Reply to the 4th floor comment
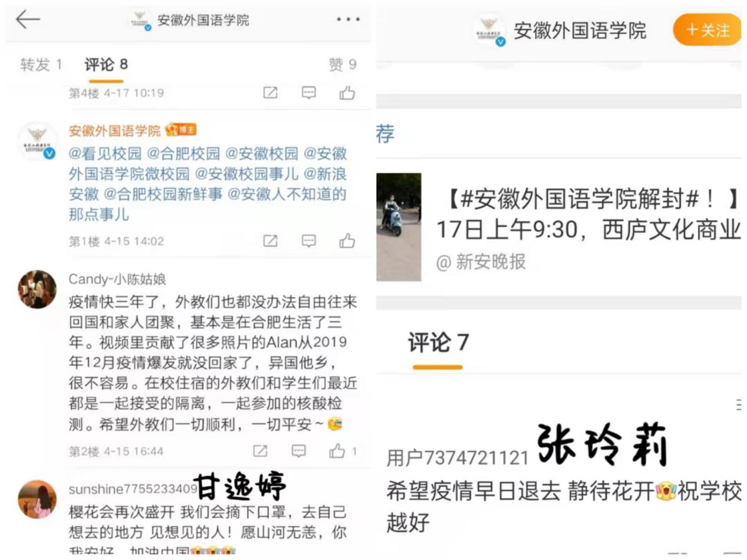Image resolution: width=747 pixels, height=560 pixels. 309,93
